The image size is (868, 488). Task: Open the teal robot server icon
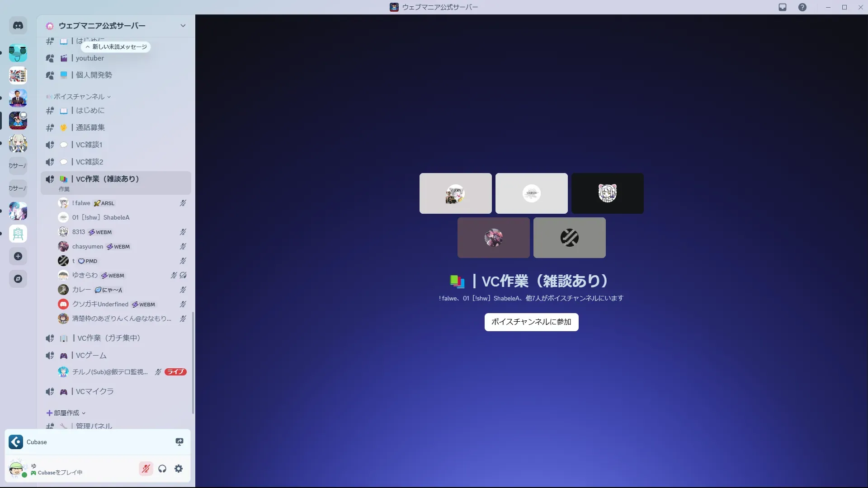click(18, 53)
